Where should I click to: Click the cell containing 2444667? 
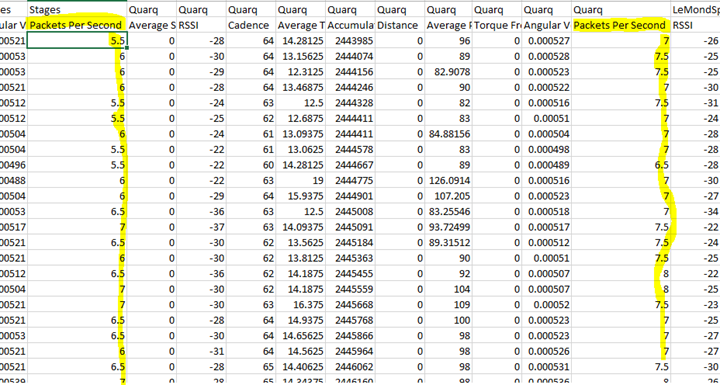coord(350,165)
